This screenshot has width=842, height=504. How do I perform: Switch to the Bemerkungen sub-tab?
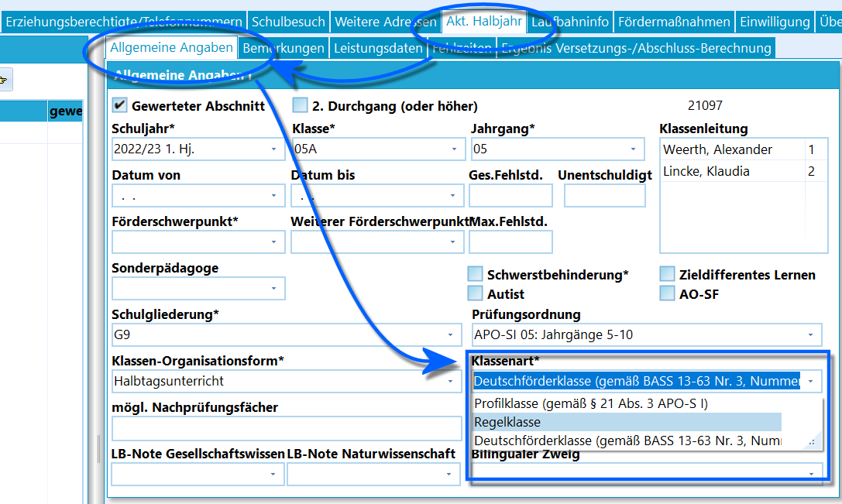(x=283, y=48)
